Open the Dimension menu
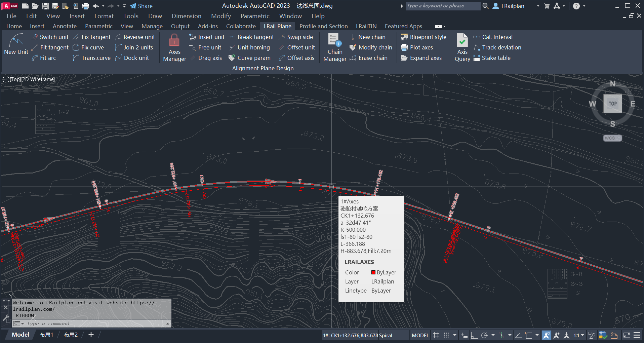The image size is (644, 343). click(187, 16)
